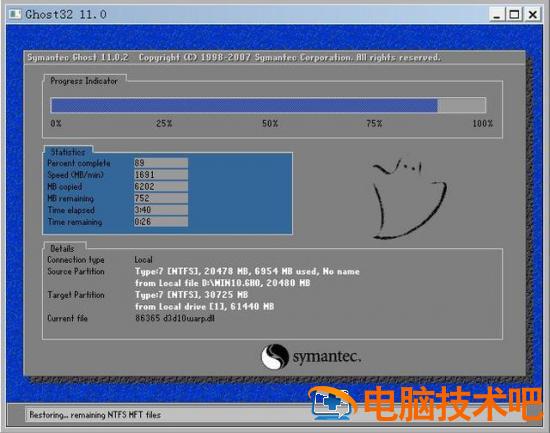Click the "Time remaining" label
The width and height of the screenshot is (550, 433).
tap(75, 222)
